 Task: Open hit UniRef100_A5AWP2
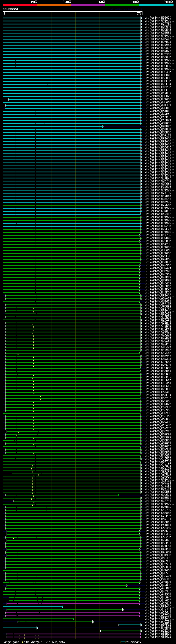(x=158, y=27)
